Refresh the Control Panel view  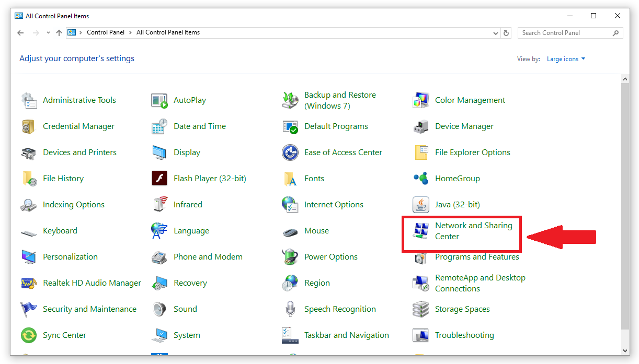click(x=506, y=33)
